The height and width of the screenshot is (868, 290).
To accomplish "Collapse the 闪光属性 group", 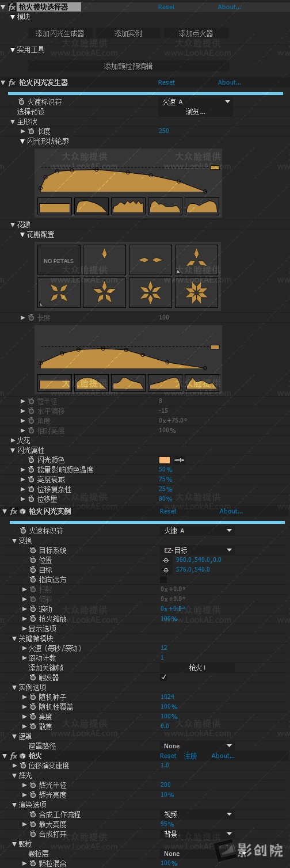I will pos(13,450).
